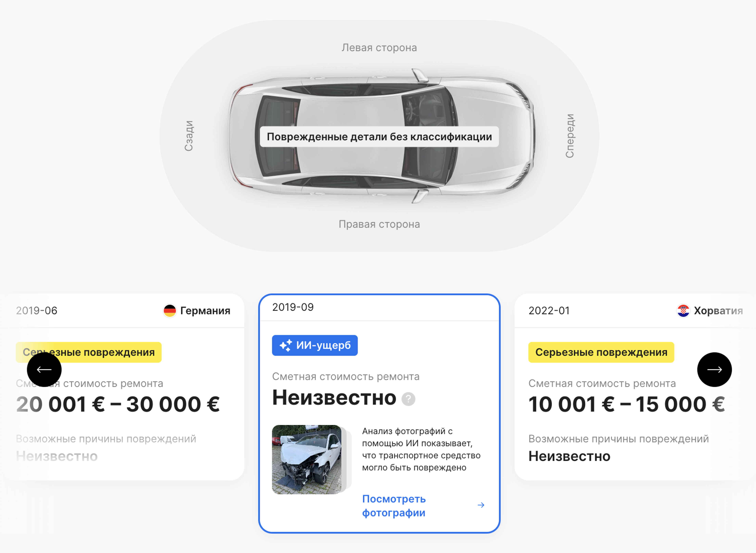Click the next card right arrow button
756x553 pixels.
click(x=714, y=370)
